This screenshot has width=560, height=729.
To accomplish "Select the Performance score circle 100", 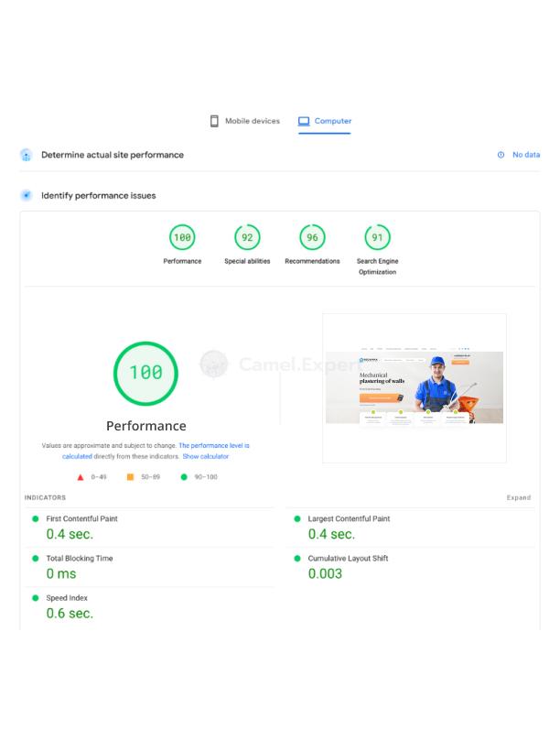I will (182, 238).
